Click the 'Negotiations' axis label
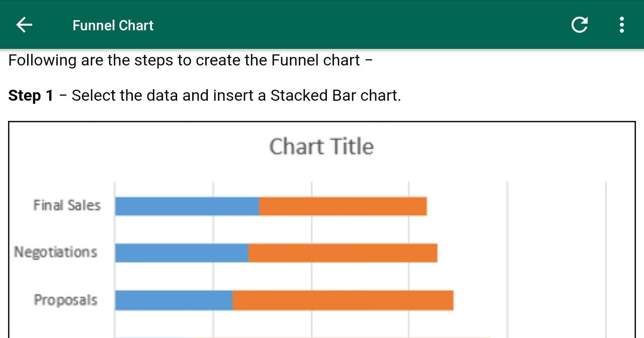 tap(55, 252)
